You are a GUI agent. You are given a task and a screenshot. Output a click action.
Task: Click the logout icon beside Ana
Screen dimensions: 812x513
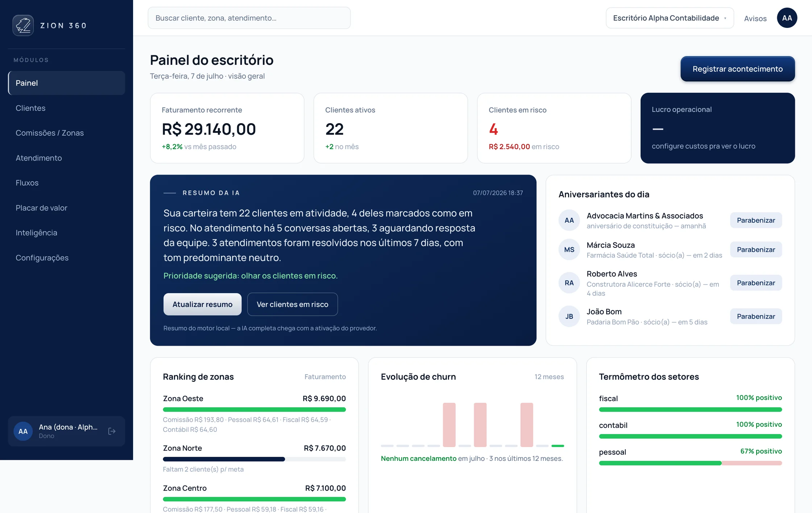(112, 431)
